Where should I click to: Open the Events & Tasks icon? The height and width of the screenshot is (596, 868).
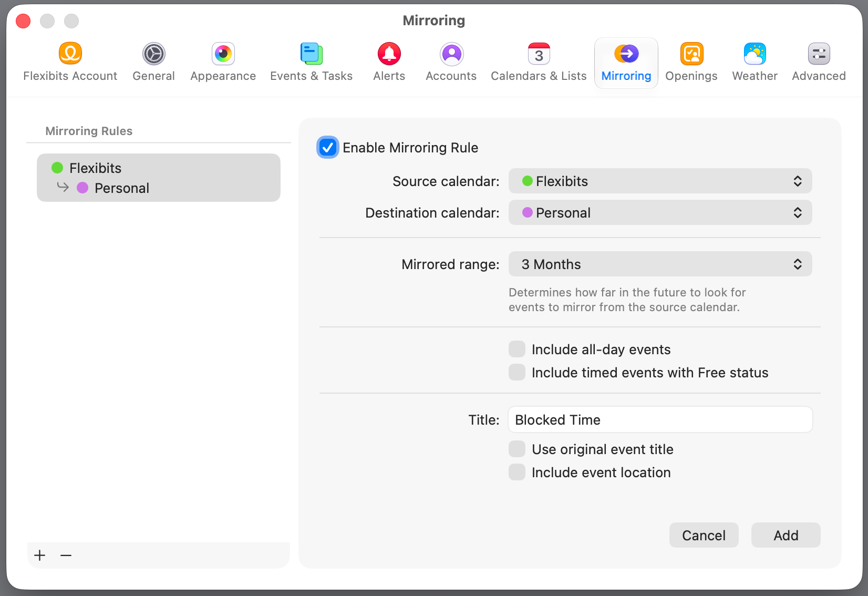click(312, 54)
